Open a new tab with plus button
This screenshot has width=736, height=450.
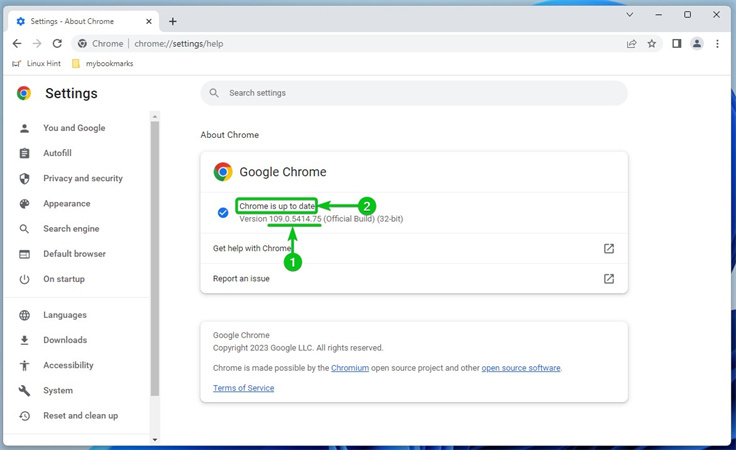coord(173,21)
